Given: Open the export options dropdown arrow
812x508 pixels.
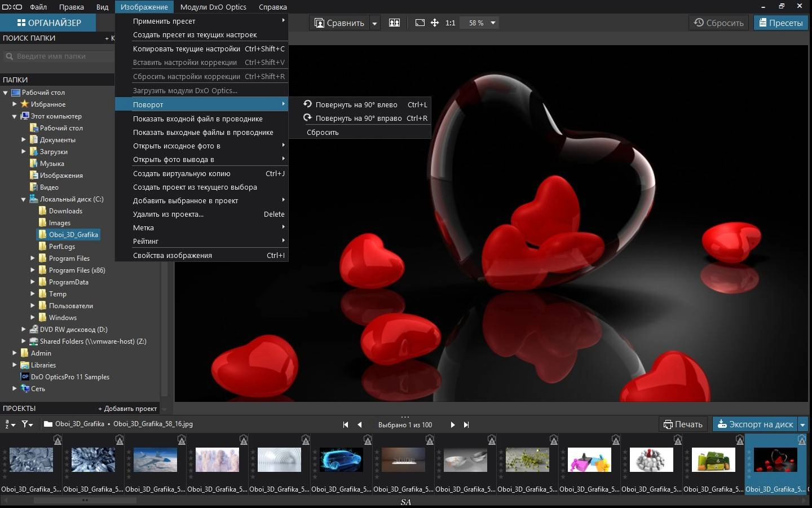Looking at the screenshot, I should coord(803,424).
